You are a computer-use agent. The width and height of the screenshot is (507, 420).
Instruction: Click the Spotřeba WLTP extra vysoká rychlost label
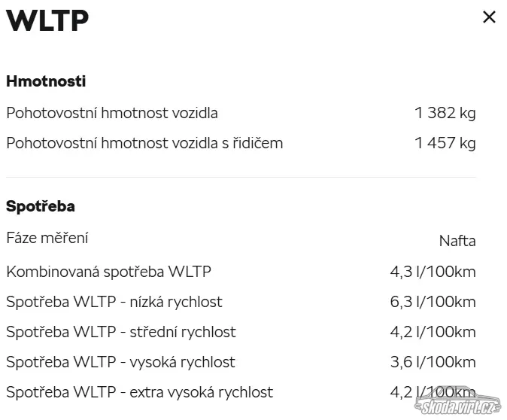(x=140, y=392)
